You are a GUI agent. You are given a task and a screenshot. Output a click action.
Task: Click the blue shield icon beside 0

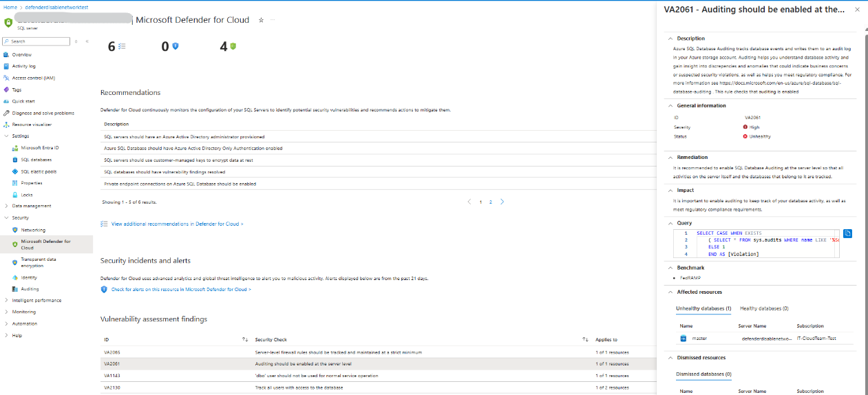pyautogui.click(x=175, y=46)
